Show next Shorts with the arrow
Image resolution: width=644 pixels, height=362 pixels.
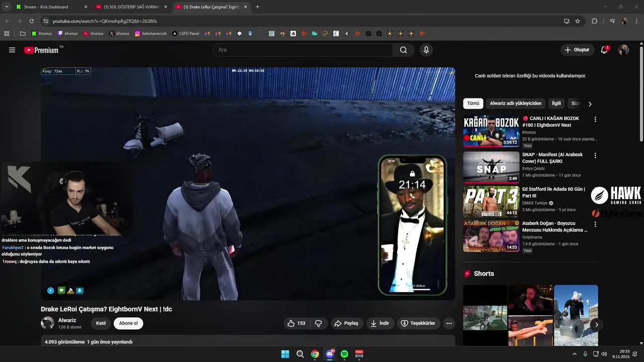tap(596, 325)
